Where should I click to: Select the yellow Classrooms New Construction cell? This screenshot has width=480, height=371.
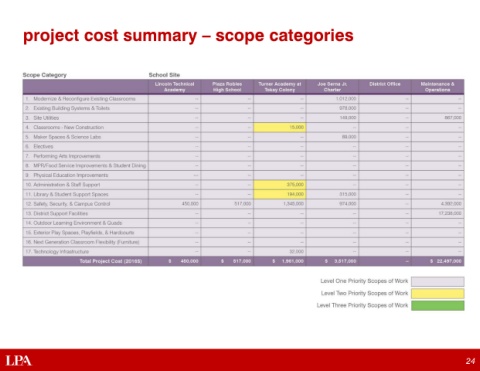pos(280,127)
